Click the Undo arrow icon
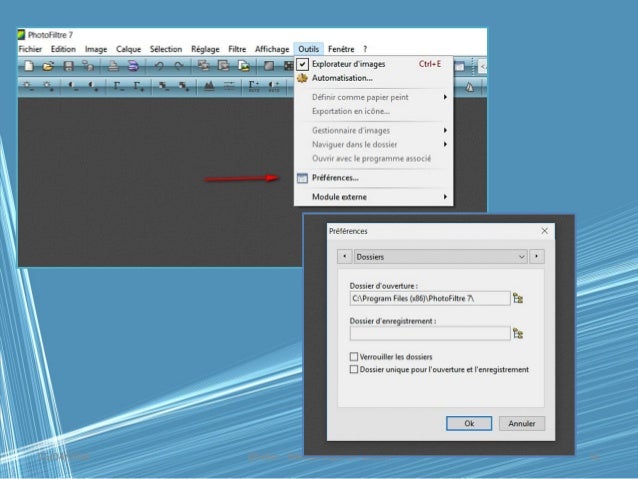Screen dimensions: 638x479 (159, 66)
